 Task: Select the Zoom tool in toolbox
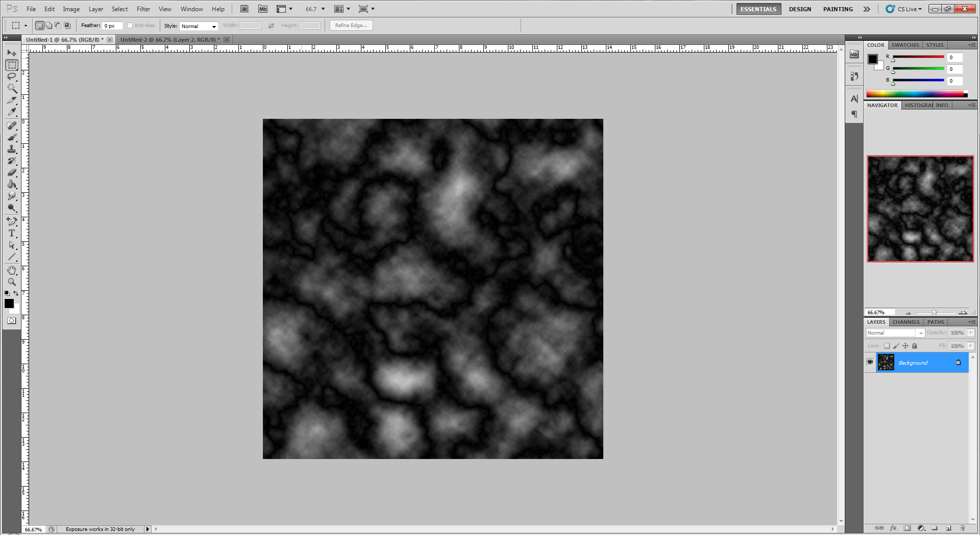12,282
